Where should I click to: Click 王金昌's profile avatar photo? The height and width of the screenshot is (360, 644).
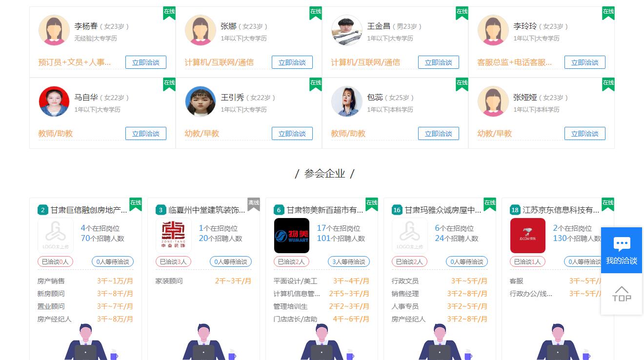click(x=347, y=30)
